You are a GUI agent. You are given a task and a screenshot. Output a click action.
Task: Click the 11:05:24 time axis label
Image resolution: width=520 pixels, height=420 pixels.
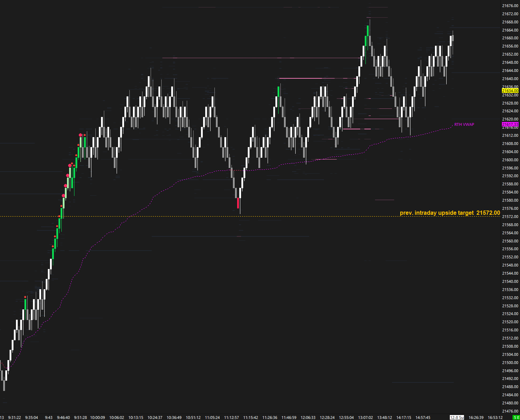click(212, 418)
